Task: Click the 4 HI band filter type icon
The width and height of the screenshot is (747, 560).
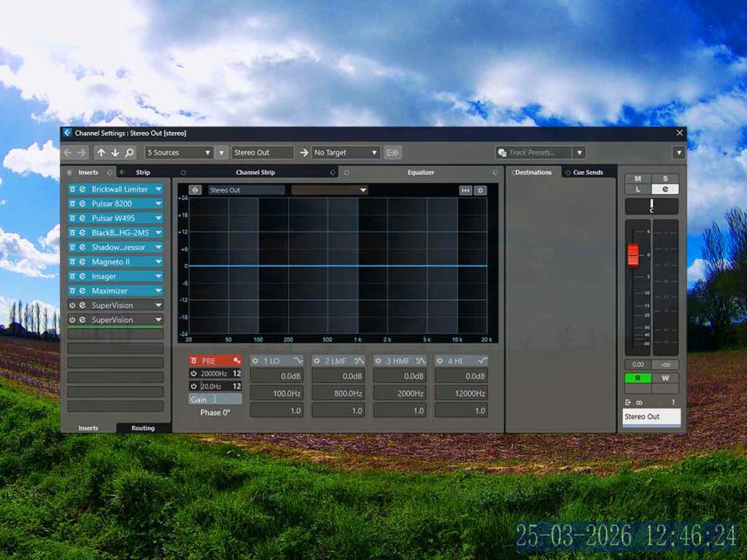Action: (x=482, y=361)
